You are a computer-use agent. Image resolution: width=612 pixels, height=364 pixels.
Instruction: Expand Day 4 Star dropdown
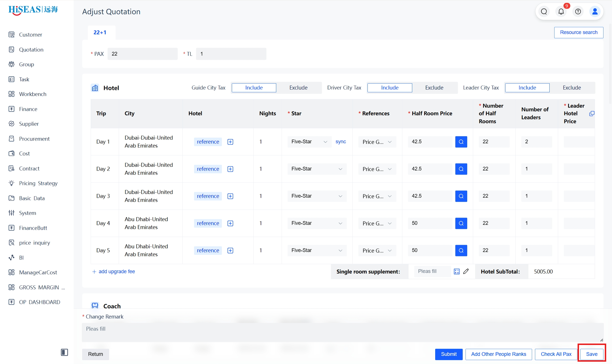317,223
